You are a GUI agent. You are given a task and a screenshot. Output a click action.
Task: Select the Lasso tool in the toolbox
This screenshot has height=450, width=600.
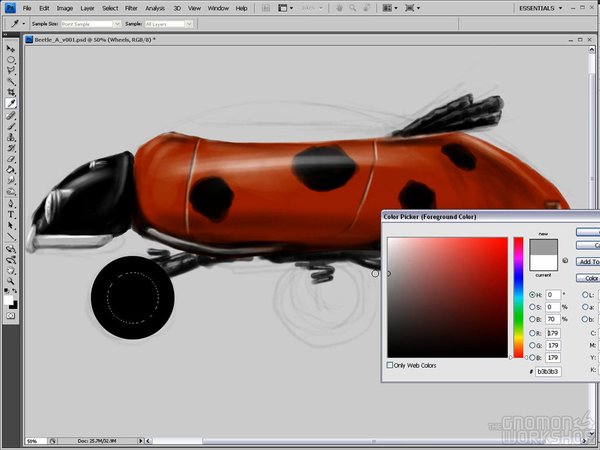[x=11, y=70]
